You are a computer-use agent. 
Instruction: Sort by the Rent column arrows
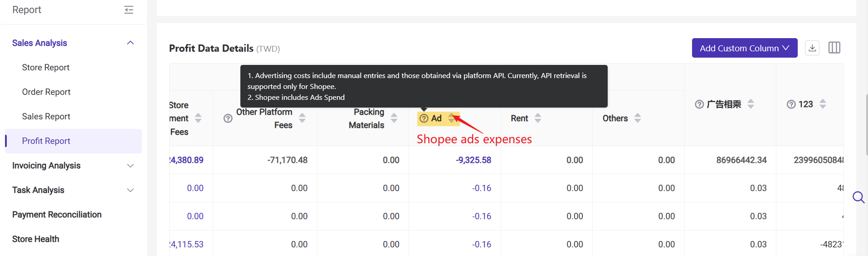[538, 118]
